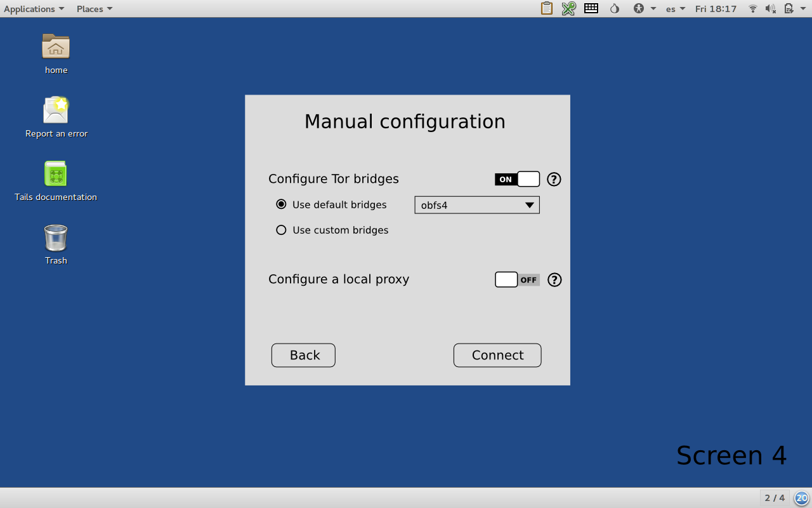812x508 pixels.
Task: Enable the Configure a local proxy switch
Action: click(517, 279)
